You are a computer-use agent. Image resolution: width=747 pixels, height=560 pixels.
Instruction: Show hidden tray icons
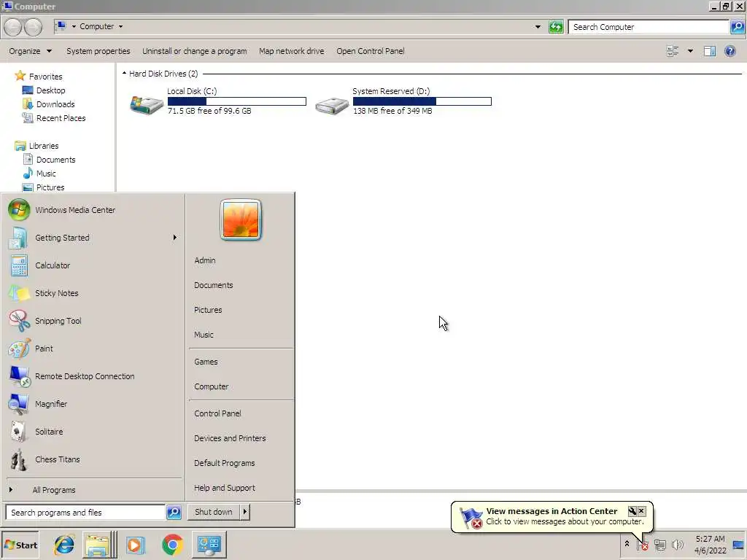click(x=627, y=544)
